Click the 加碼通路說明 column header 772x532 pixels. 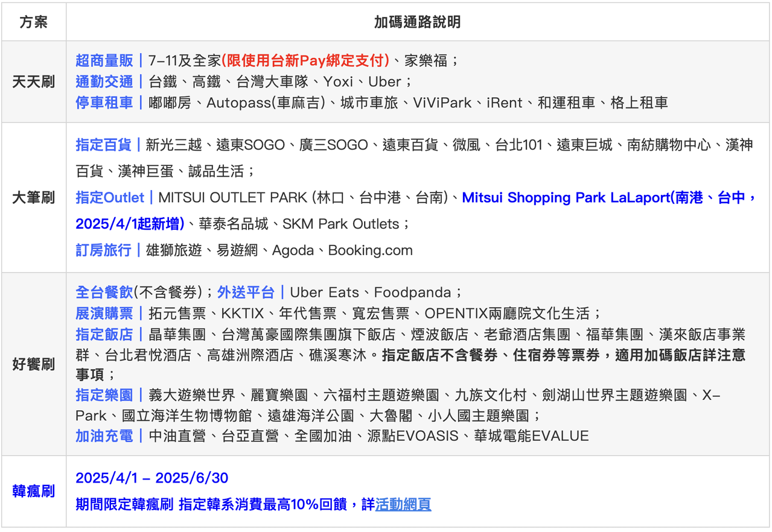(x=418, y=22)
